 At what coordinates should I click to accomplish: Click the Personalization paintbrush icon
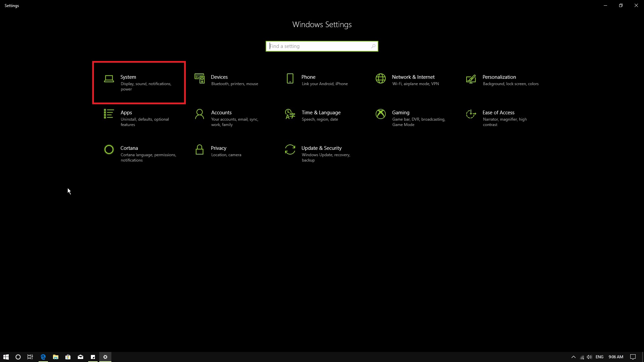click(x=471, y=79)
